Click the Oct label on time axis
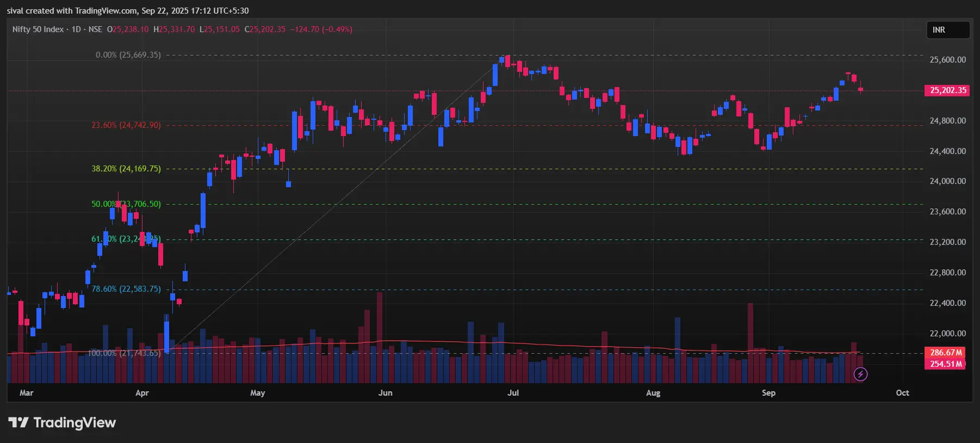Image resolution: width=980 pixels, height=443 pixels. tap(902, 393)
